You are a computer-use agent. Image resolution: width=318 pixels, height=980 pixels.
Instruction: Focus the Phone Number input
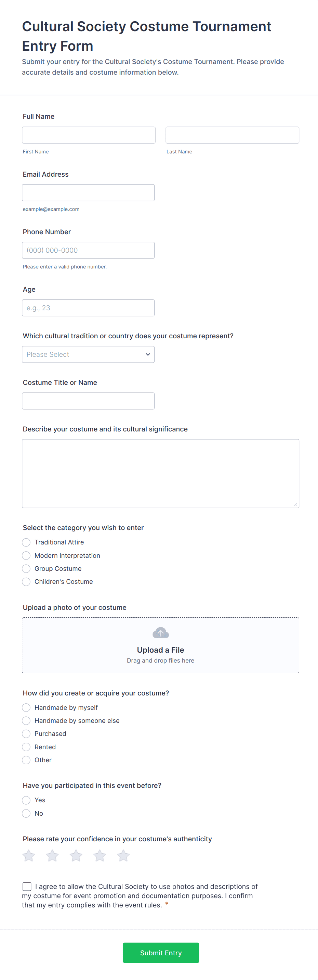(x=88, y=250)
